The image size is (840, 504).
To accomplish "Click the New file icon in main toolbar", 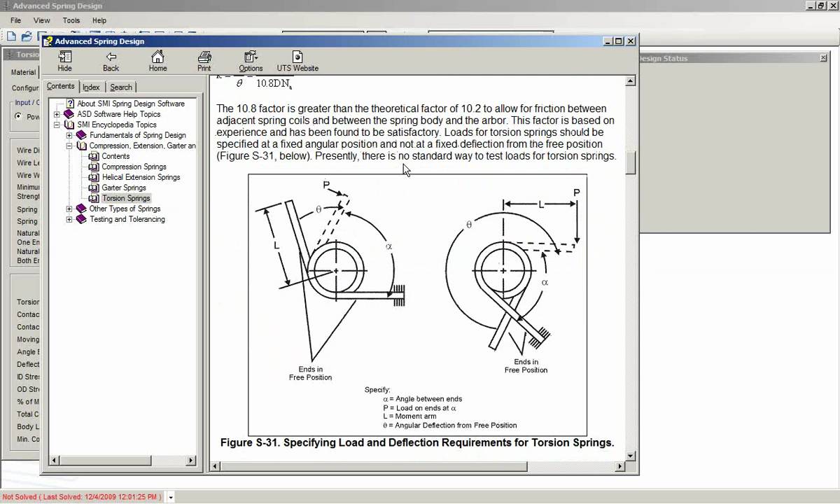I will click(12, 36).
